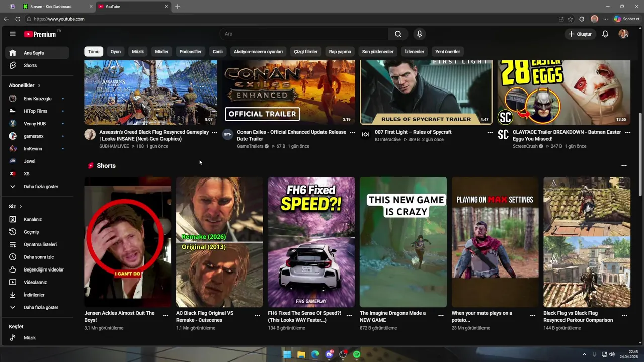Play Conan Exiles Enhanced trailer thumbnail
Image resolution: width=644 pixels, height=362 pixels.
coord(289,92)
